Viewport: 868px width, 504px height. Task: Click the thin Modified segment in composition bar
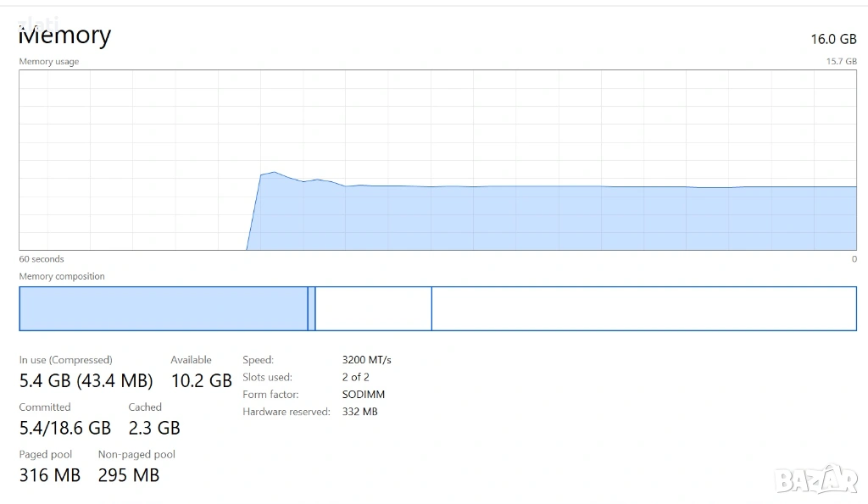[x=311, y=308]
